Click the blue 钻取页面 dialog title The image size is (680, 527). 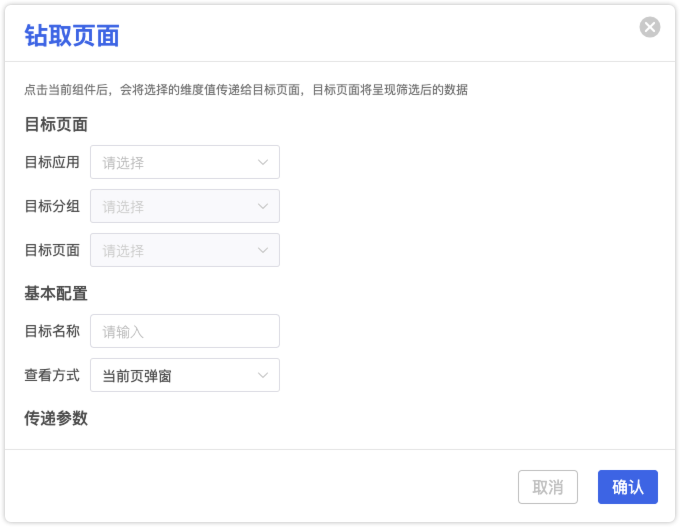point(72,36)
